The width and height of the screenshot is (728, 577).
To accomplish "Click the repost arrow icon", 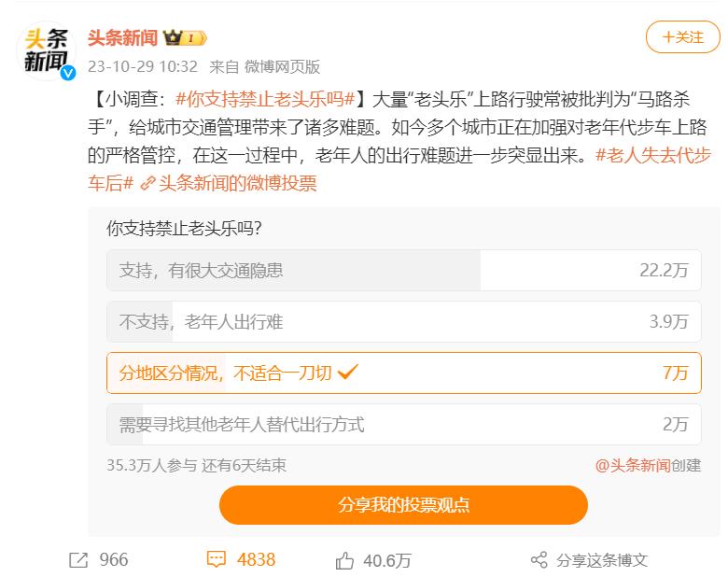I will pos(78,559).
